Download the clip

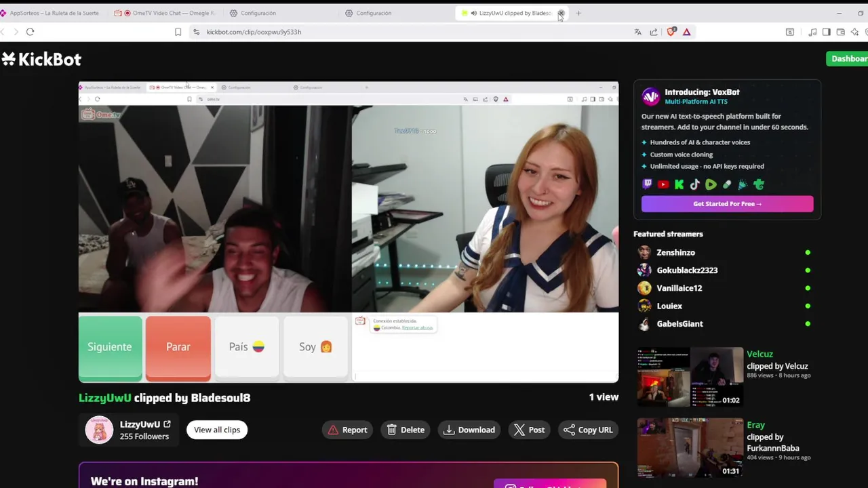click(x=469, y=430)
